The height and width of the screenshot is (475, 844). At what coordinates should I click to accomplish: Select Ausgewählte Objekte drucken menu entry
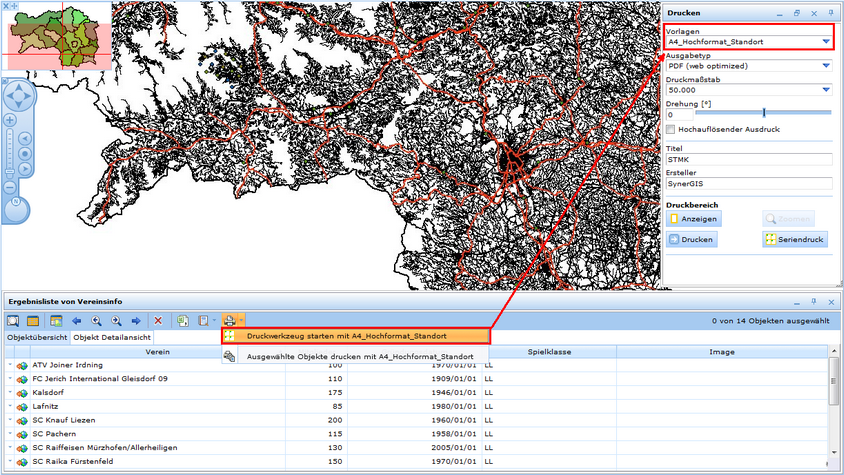tap(359, 356)
